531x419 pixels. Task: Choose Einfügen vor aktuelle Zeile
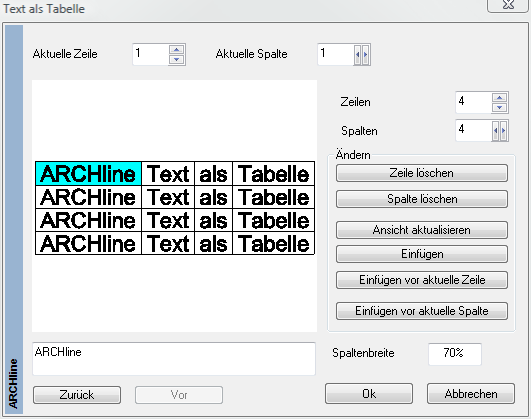click(422, 280)
